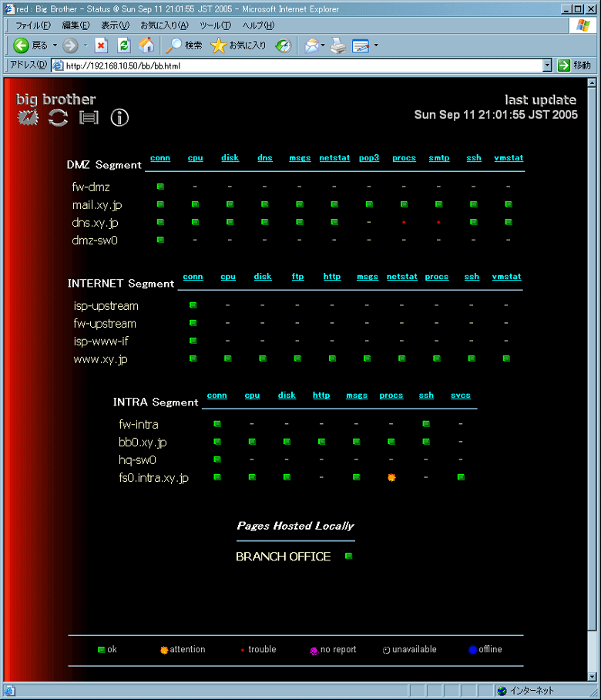This screenshot has width=601, height=700.
Task: Click the green conn status for fw-dmz
Action: tap(160, 186)
